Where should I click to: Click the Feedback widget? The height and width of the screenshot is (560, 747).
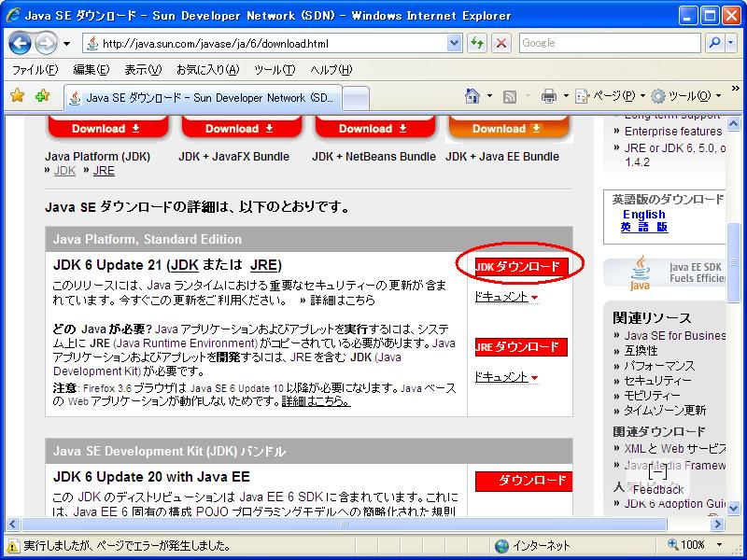pyautogui.click(x=658, y=481)
